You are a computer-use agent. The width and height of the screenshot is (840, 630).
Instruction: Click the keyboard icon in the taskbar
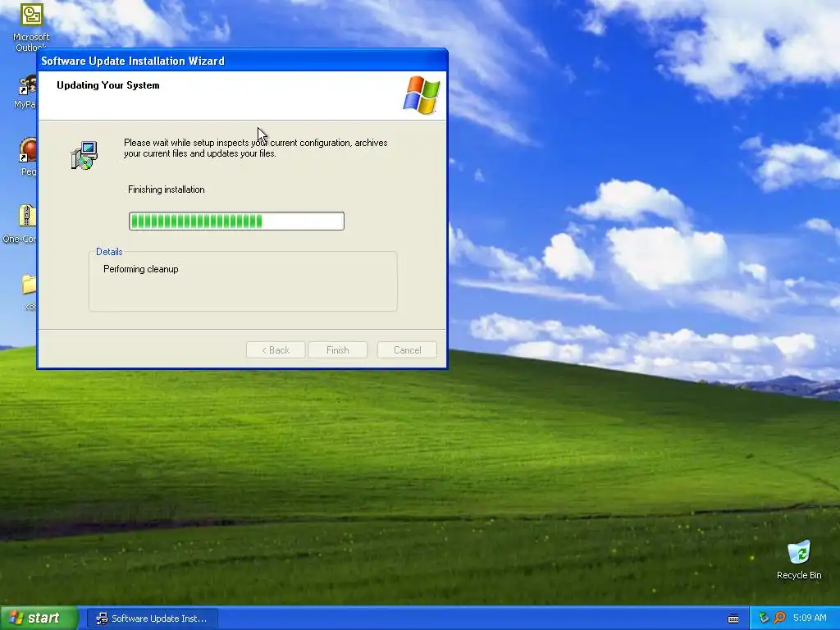point(733,619)
